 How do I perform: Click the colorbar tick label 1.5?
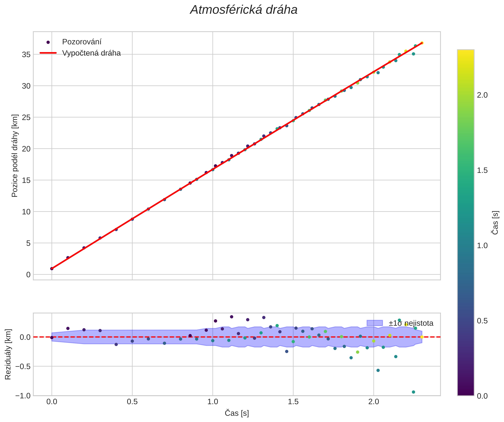482,170
